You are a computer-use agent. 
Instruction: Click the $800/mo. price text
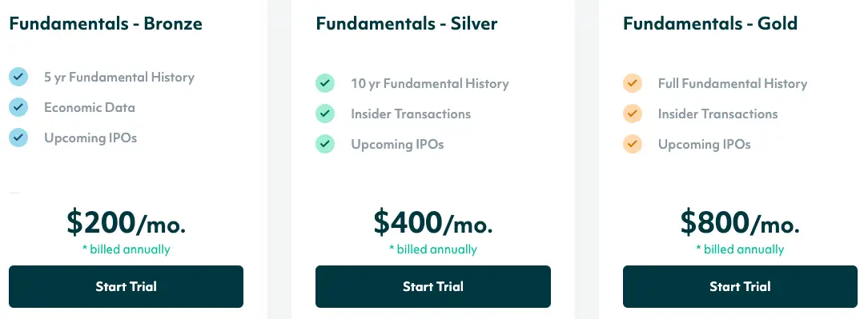pos(740,222)
